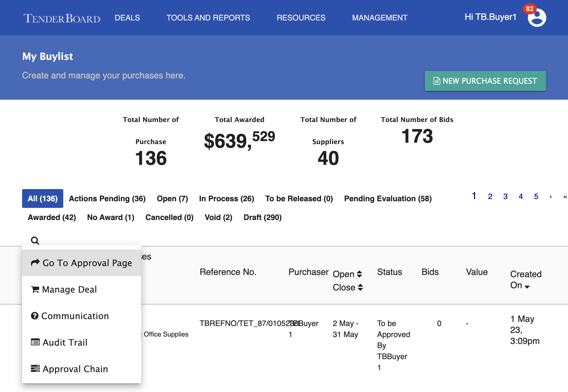Click the list icon beside Audit Trail
The height and width of the screenshot is (392, 568).
click(35, 342)
